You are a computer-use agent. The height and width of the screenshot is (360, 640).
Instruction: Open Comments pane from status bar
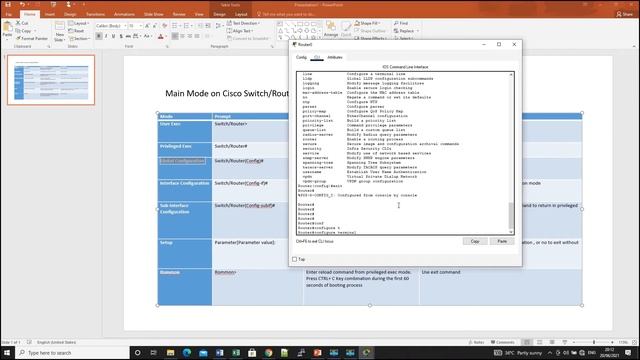pyautogui.click(x=502, y=342)
